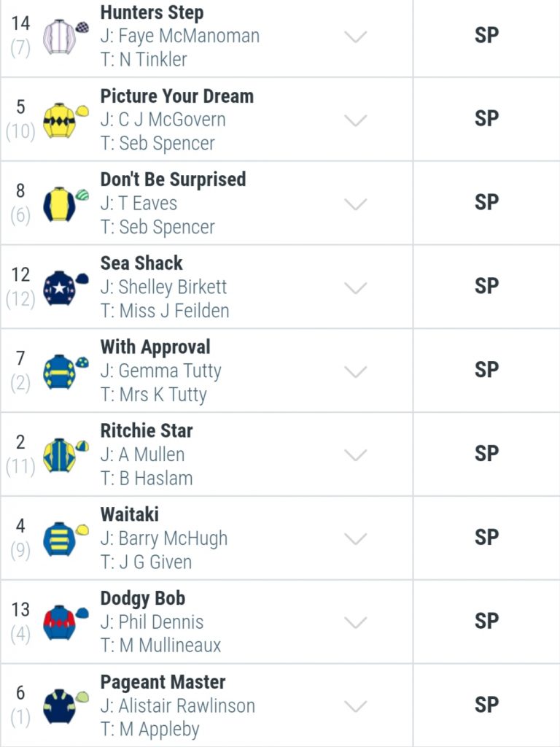
Task: Select SP odds for Dodgy Bob
Action: [x=486, y=622]
